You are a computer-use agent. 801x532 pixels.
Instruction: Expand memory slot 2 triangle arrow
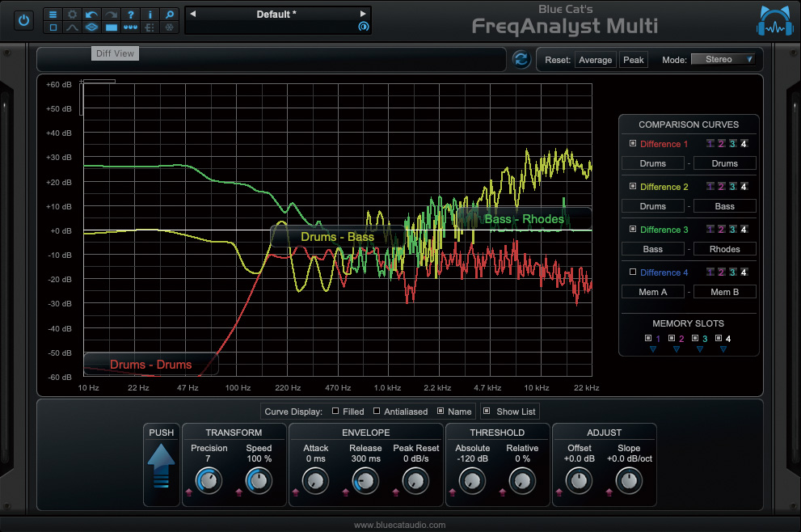(677, 349)
